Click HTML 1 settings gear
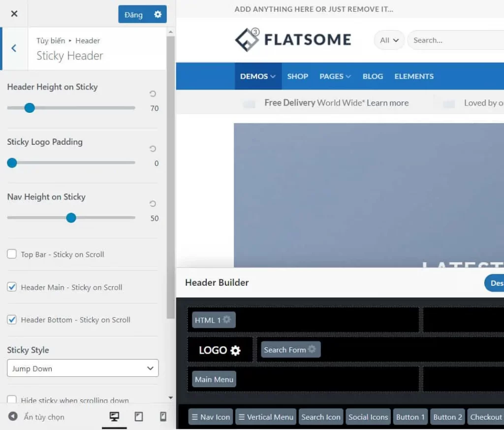504x430 pixels. (x=228, y=320)
